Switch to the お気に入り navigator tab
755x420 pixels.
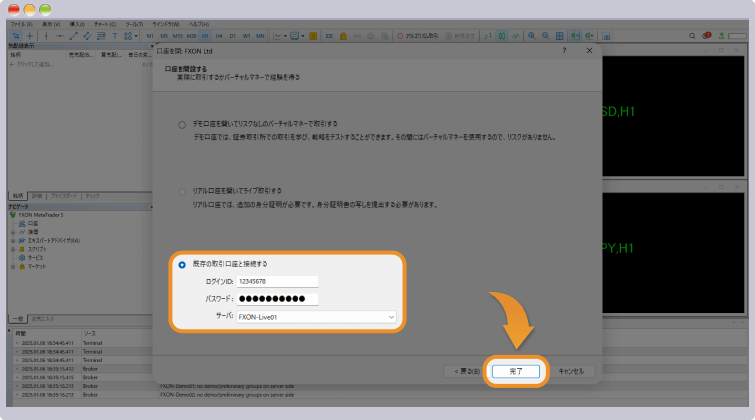pyautogui.click(x=43, y=319)
